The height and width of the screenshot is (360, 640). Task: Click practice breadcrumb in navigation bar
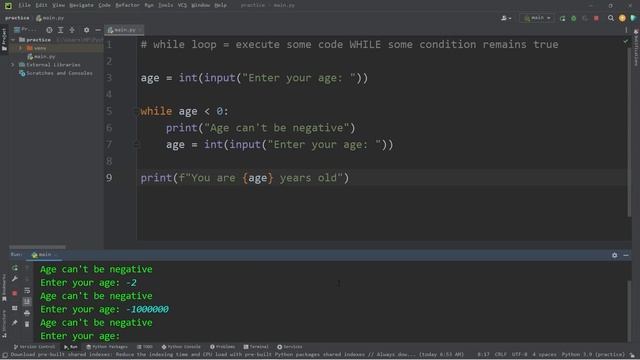click(x=17, y=18)
